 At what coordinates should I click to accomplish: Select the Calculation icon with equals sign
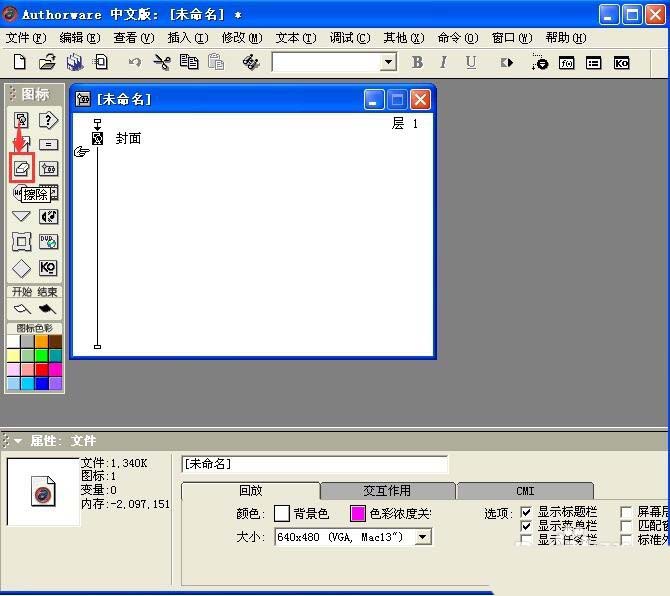click(x=48, y=145)
